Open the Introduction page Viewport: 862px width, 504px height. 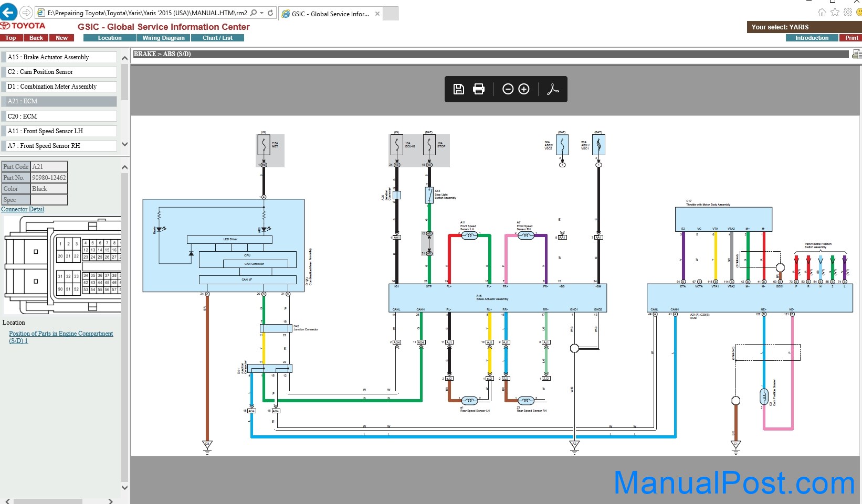point(812,38)
